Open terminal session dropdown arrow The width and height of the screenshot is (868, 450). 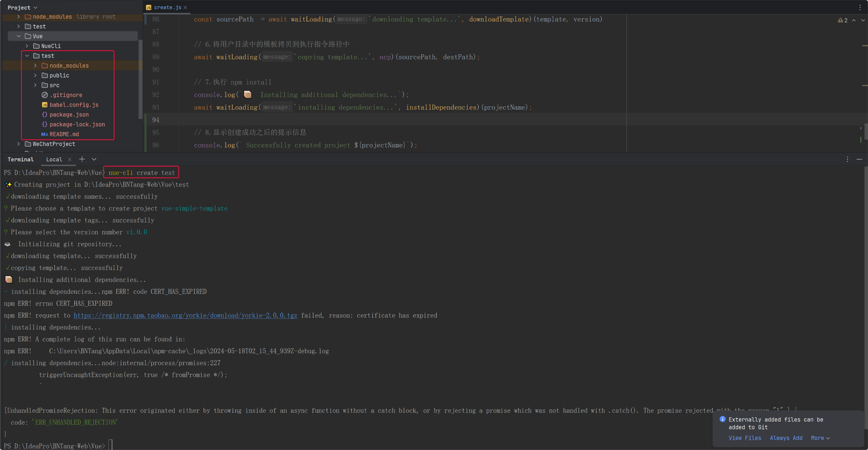tap(94, 159)
